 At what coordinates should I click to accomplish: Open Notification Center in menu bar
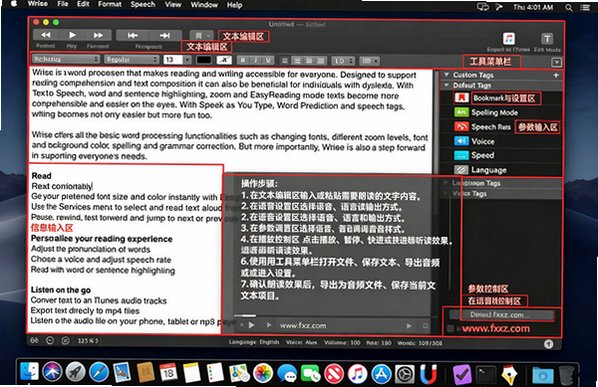coord(585,7)
